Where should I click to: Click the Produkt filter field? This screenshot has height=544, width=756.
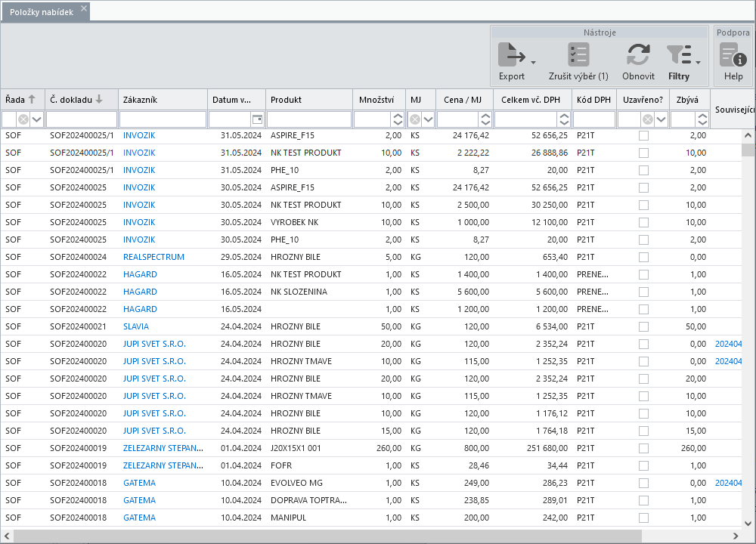coord(309,119)
